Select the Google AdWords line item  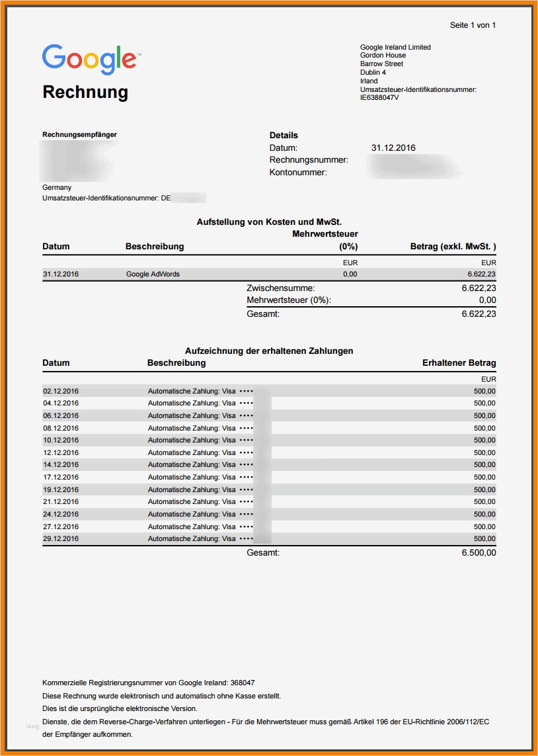[x=152, y=273]
